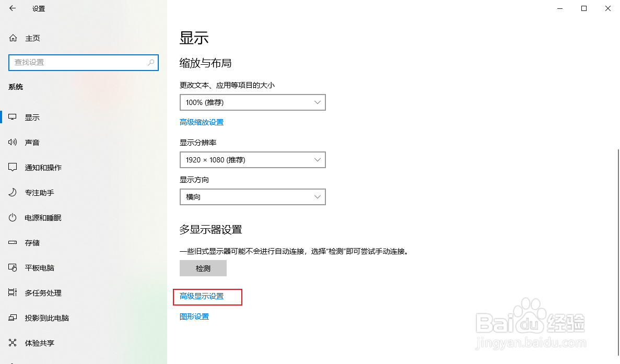620x364 pixels.
Task: Open the scale 100% (推荐) dropdown
Action: [x=252, y=102]
